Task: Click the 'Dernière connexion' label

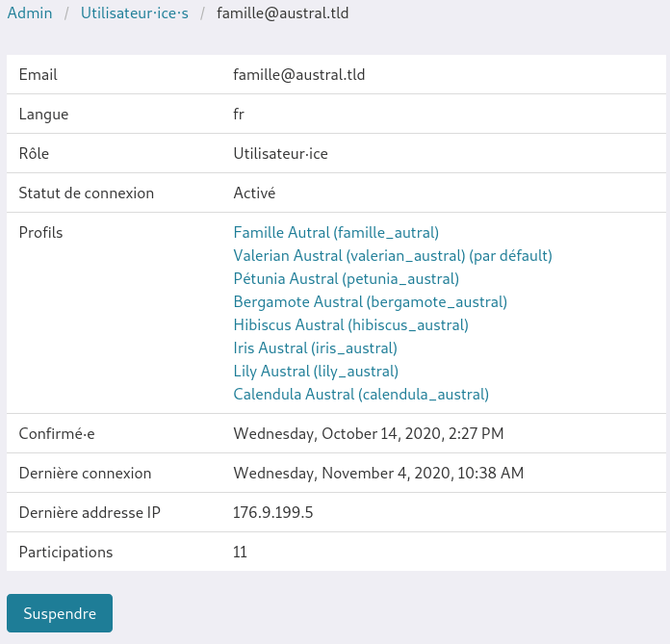Action: (85, 473)
